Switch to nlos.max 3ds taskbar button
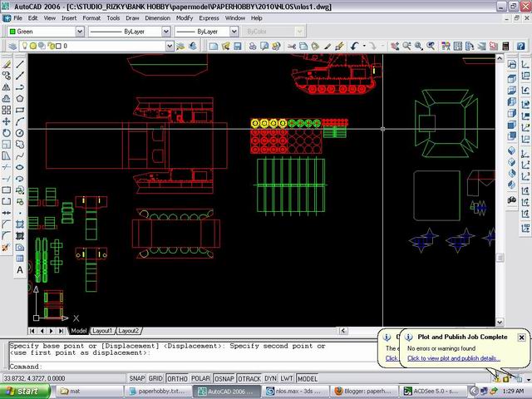This screenshot has height=399, width=532. [x=295, y=392]
